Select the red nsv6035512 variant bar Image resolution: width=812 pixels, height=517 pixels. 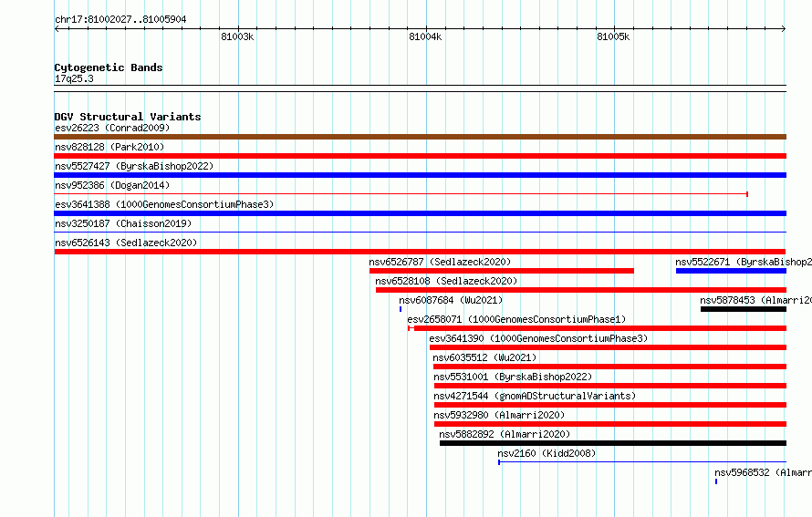(609, 367)
